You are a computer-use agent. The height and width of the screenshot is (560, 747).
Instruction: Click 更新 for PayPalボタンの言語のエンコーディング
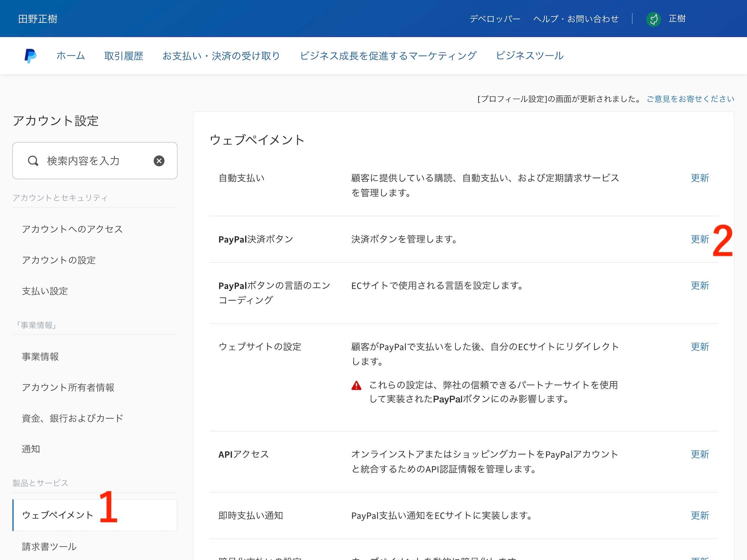pyautogui.click(x=700, y=286)
